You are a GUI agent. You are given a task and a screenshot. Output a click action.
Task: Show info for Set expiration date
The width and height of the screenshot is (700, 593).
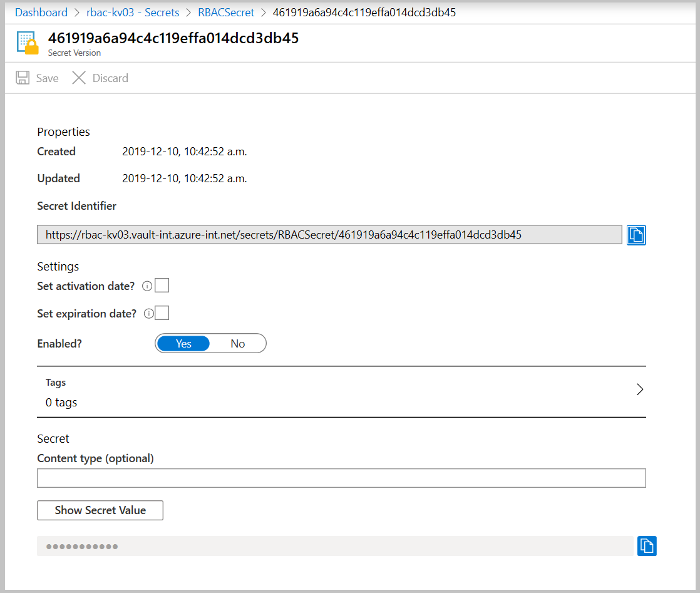point(148,314)
